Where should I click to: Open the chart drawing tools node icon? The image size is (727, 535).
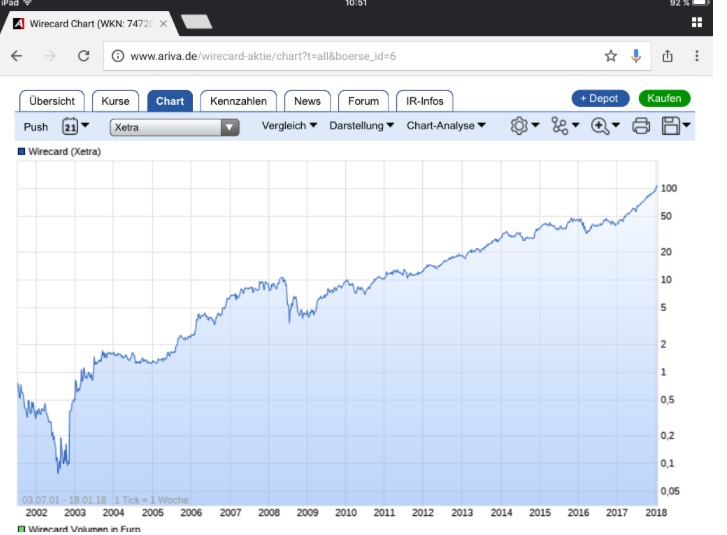click(560, 126)
